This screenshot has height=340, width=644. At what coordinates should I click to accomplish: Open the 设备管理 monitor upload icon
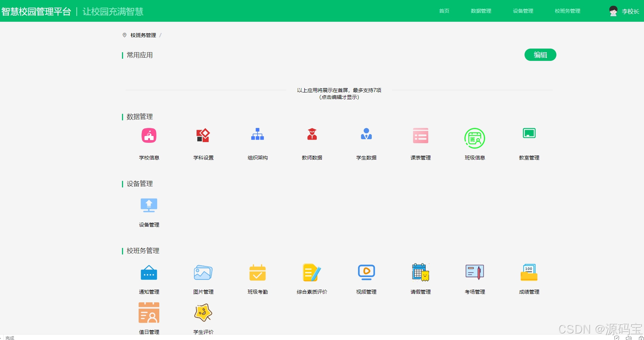149,205
